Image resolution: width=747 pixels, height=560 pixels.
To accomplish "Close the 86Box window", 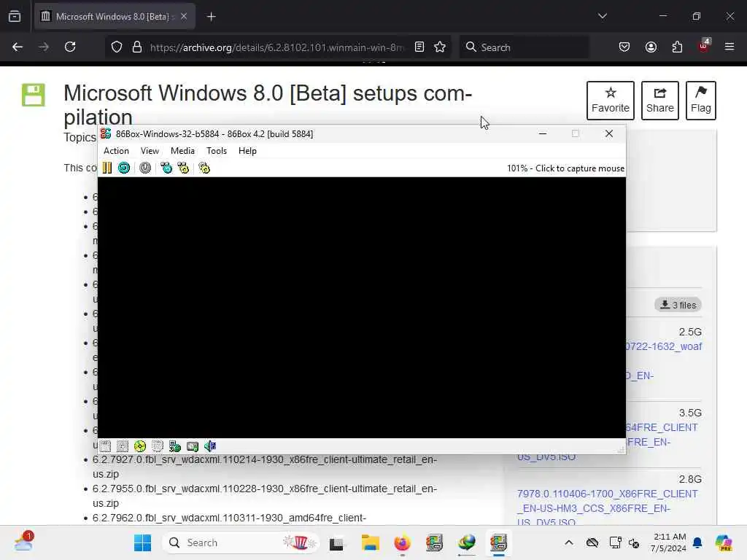I will [x=609, y=134].
